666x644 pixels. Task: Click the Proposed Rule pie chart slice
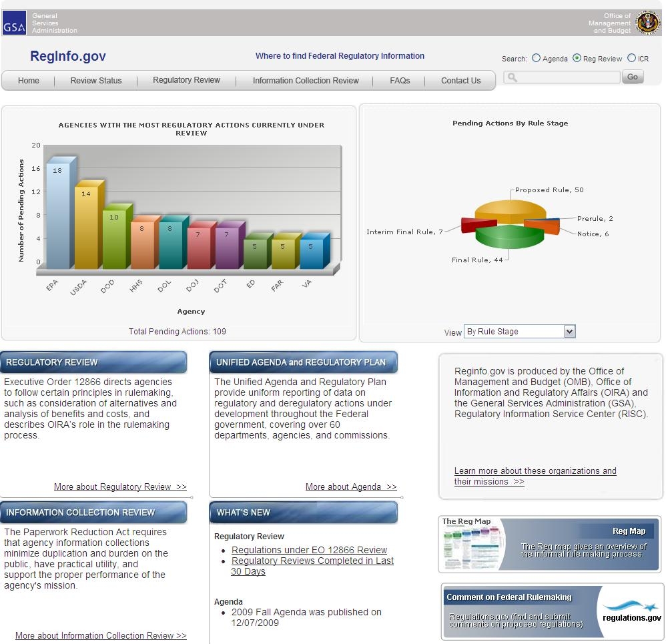click(x=511, y=208)
